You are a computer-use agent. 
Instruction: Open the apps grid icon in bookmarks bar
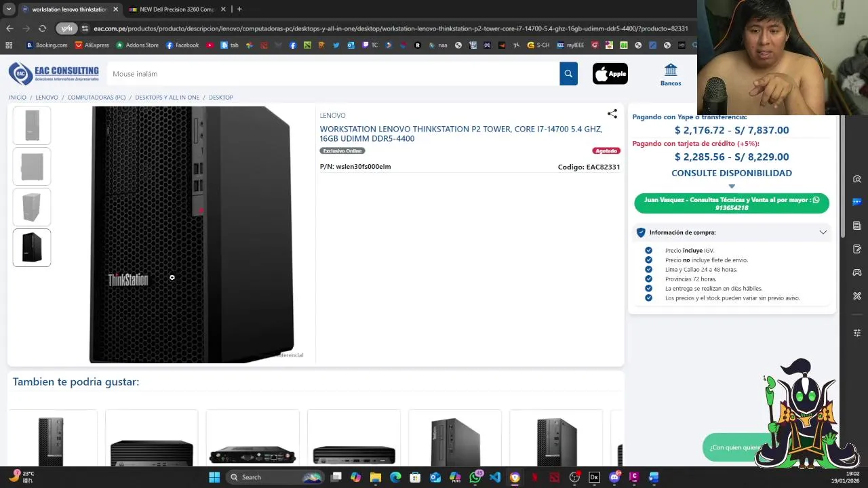(9, 45)
